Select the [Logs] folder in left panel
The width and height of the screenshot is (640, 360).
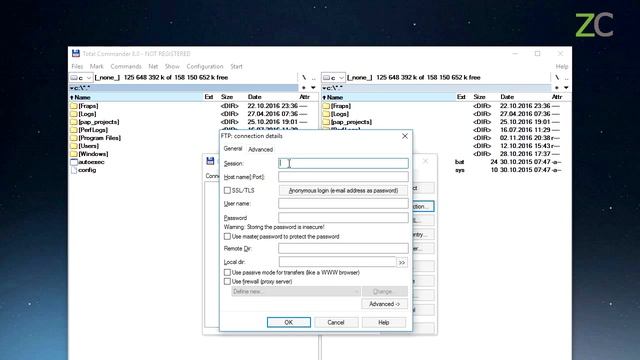[x=83, y=114]
